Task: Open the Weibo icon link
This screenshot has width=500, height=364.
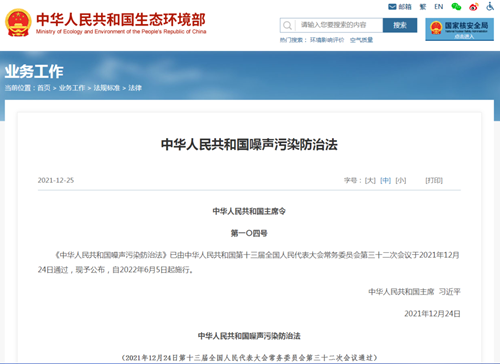Action: (x=474, y=7)
